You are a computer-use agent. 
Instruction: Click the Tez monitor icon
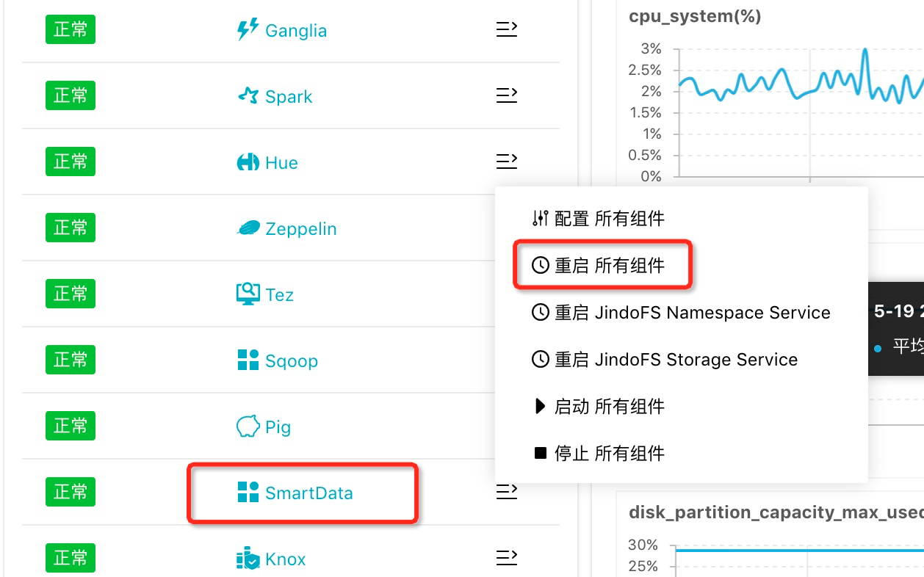click(248, 294)
